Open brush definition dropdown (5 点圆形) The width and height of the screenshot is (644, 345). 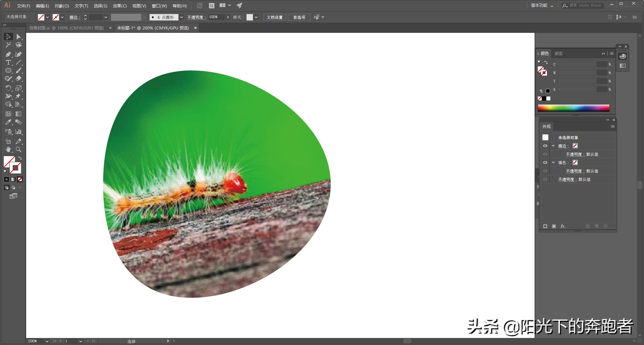pyautogui.click(x=181, y=17)
